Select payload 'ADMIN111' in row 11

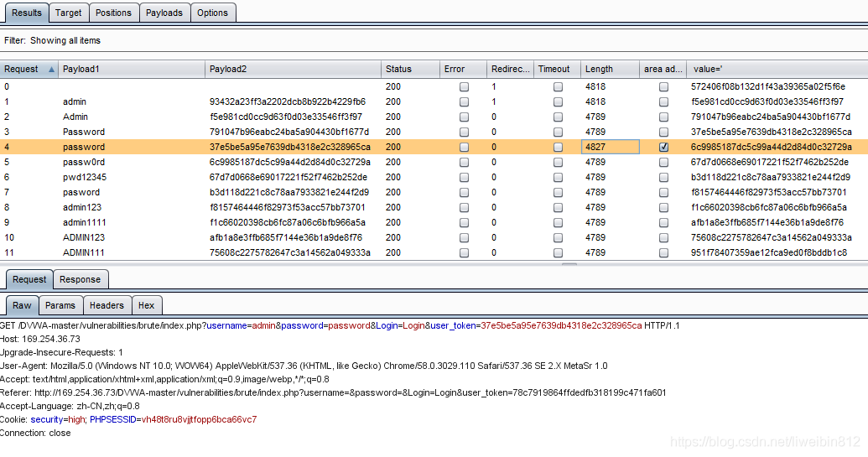(x=84, y=253)
